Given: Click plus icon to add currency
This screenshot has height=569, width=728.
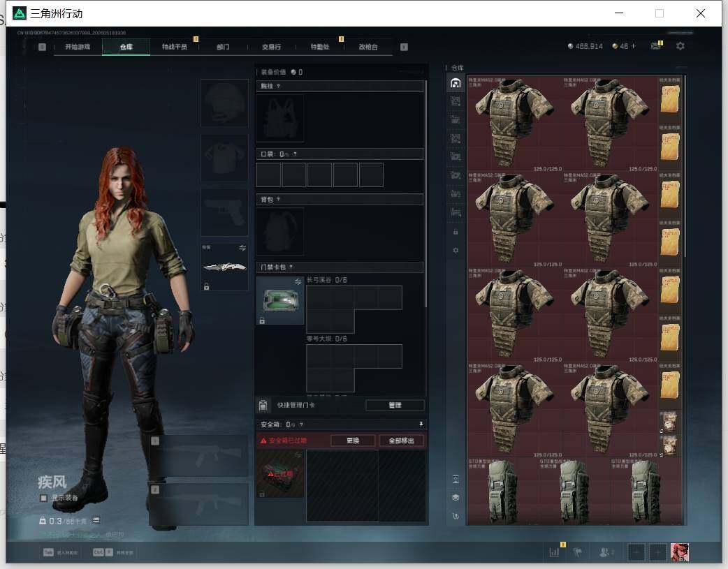Looking at the screenshot, I should click(633, 46).
